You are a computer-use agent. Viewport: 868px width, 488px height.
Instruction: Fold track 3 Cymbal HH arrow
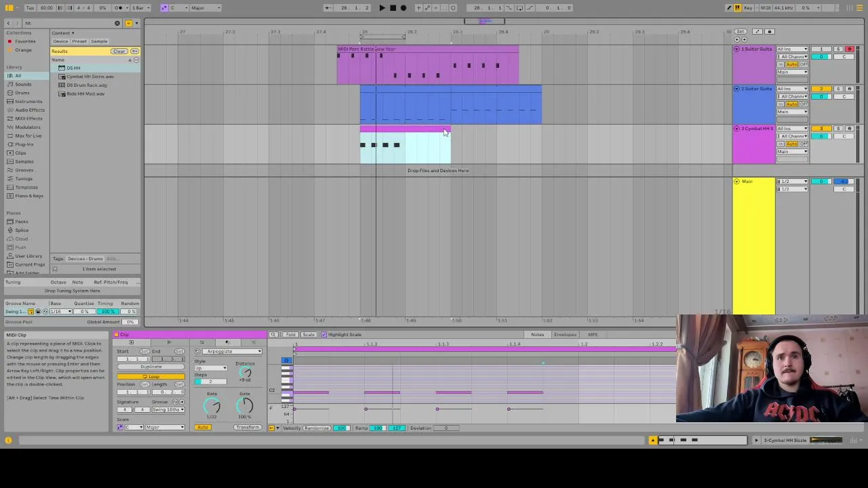pyautogui.click(x=737, y=129)
